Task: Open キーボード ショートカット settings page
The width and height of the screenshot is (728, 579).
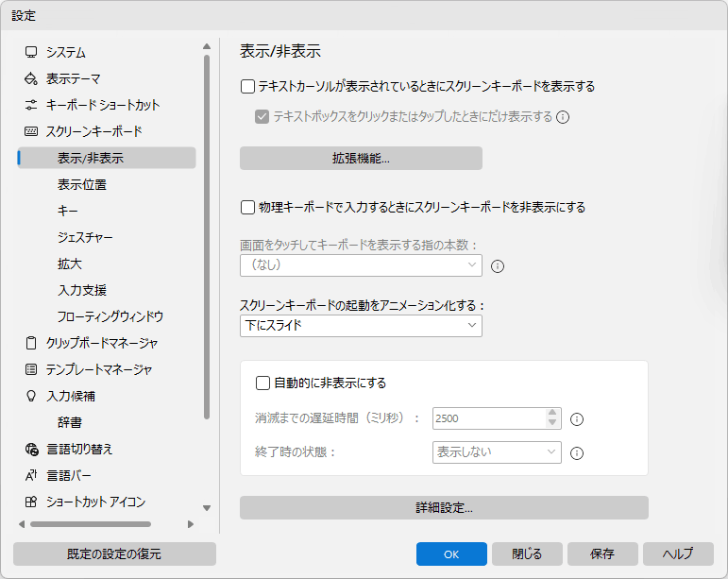Action: (x=103, y=106)
